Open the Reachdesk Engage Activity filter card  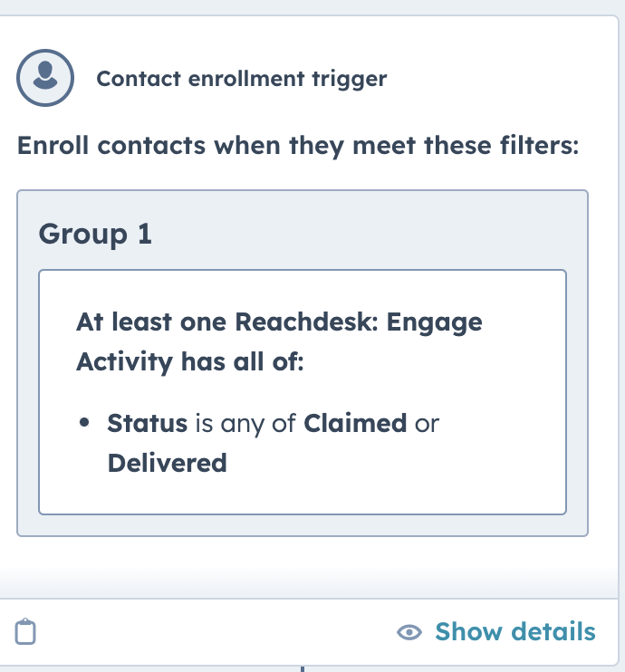tap(303, 392)
